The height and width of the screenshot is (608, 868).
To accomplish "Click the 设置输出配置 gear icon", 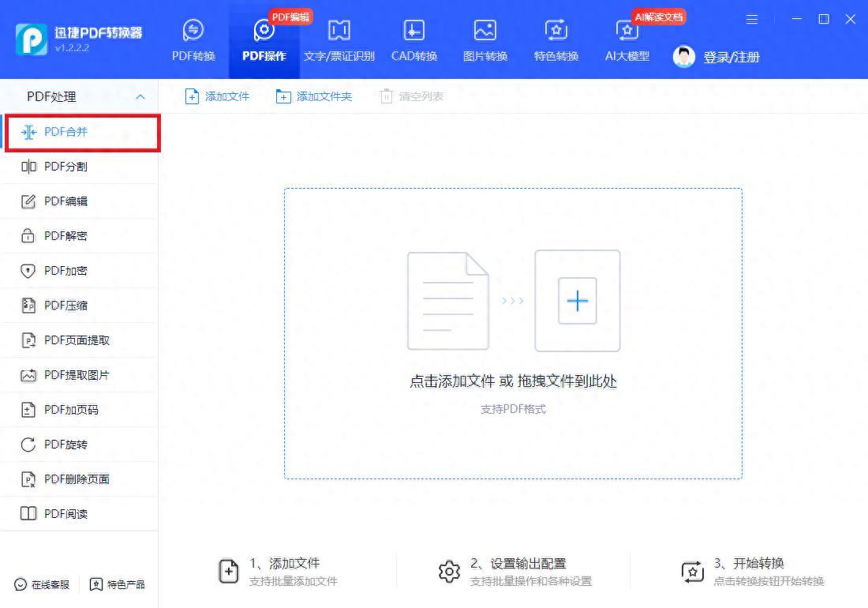I will click(449, 572).
